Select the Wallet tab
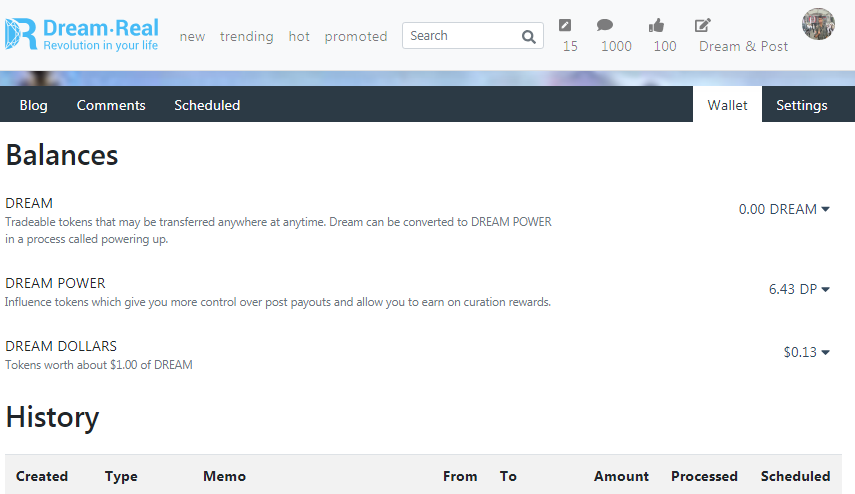The width and height of the screenshot is (855, 494). pyautogui.click(x=727, y=104)
